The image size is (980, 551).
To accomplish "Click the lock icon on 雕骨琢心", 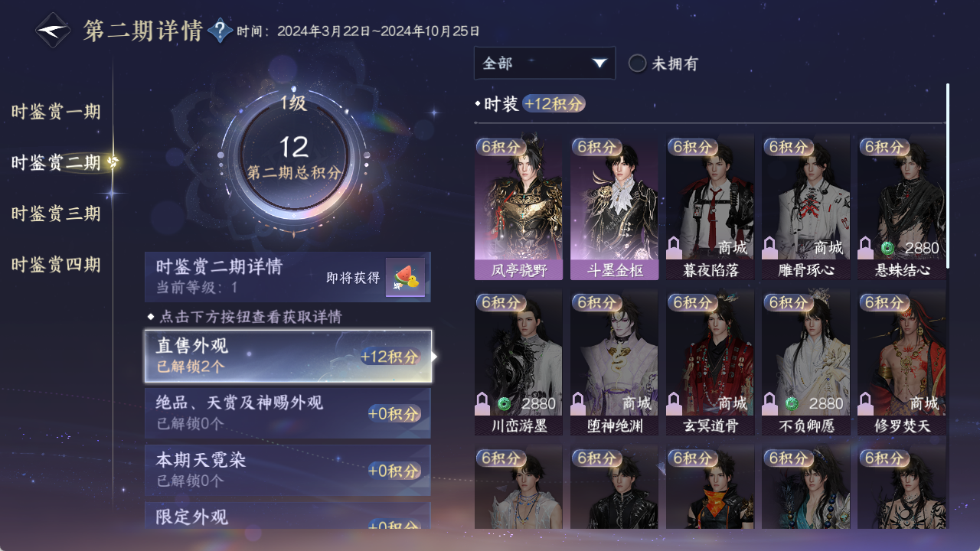I will pos(770,247).
